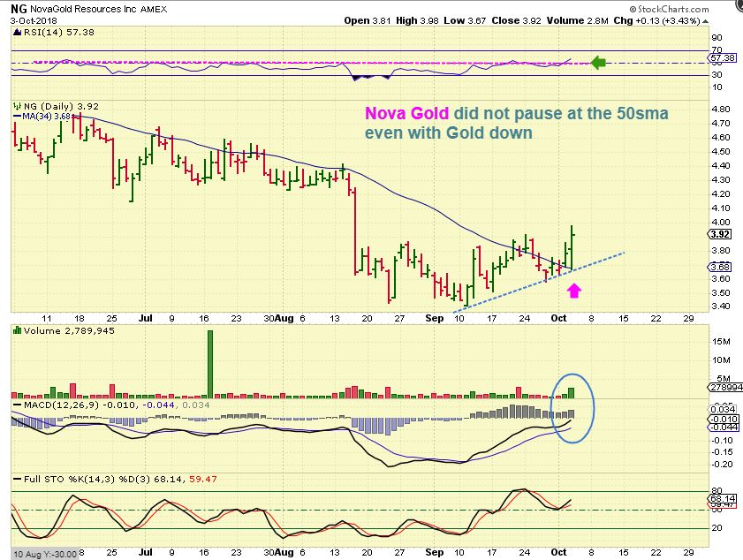
Task: Click the 3.92 last price tag
Action: click(x=720, y=234)
